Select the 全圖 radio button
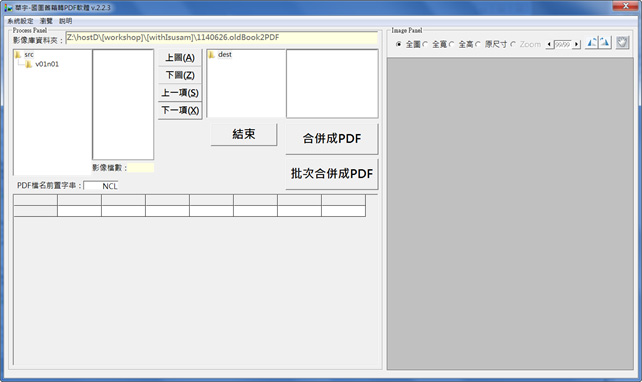 coord(398,44)
